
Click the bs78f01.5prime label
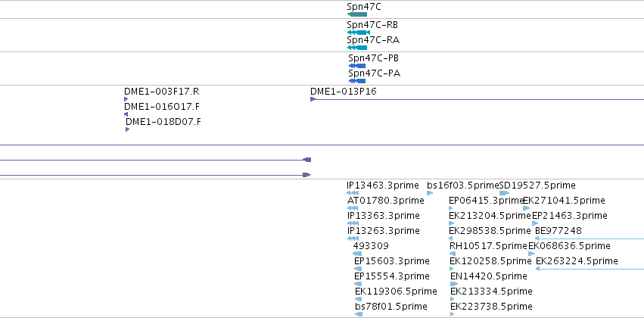[x=391, y=306]
